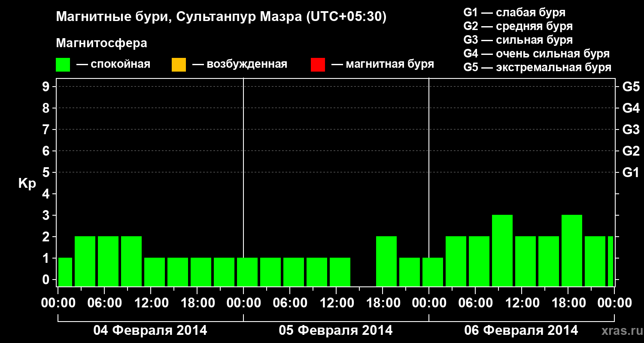Click the only Kp 2 bar on 05 Февраля

386,261
